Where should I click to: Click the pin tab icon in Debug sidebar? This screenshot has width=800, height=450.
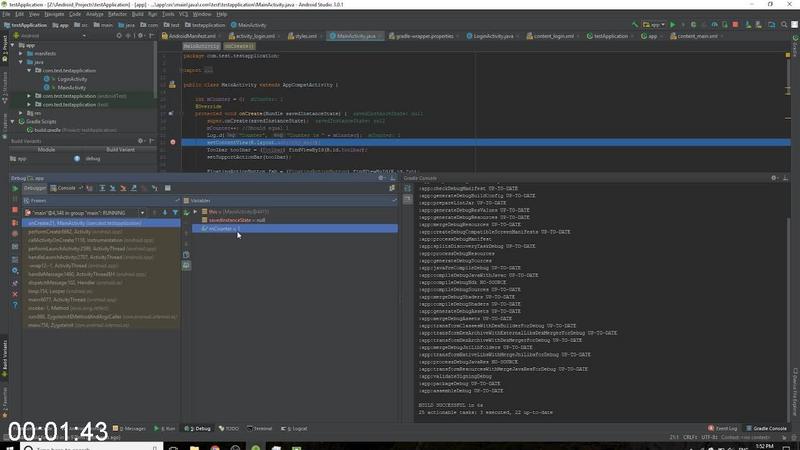point(15,283)
